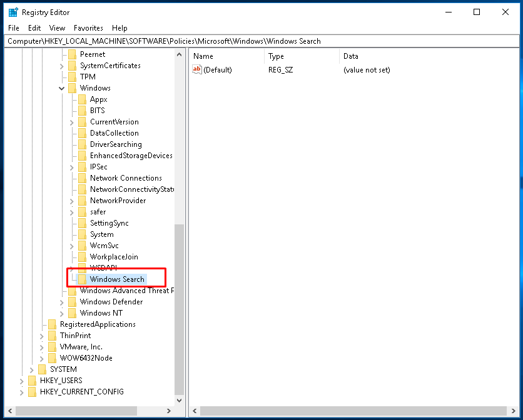Click the tree scroll down arrow

179,401
